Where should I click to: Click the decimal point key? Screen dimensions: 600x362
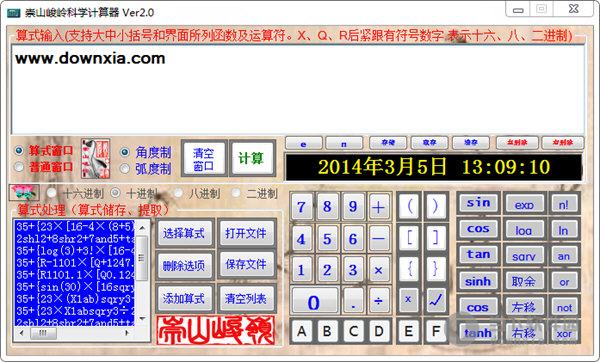pos(353,302)
